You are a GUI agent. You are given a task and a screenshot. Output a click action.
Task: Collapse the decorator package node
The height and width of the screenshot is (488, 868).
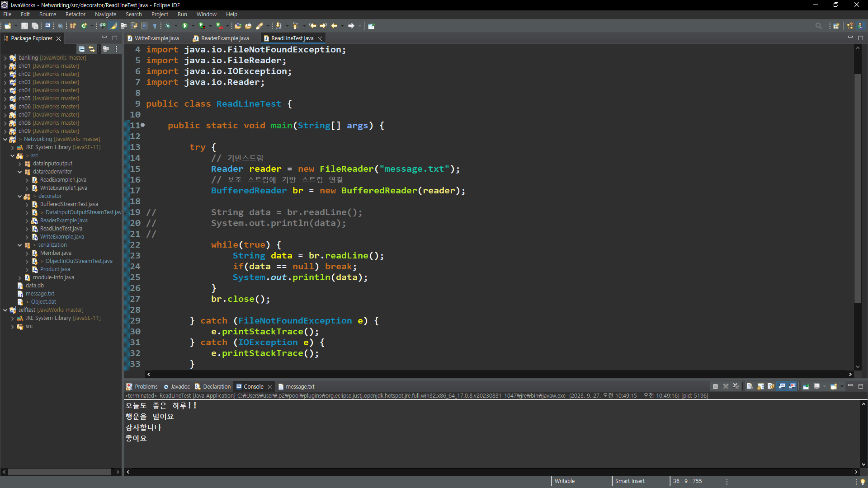point(19,196)
